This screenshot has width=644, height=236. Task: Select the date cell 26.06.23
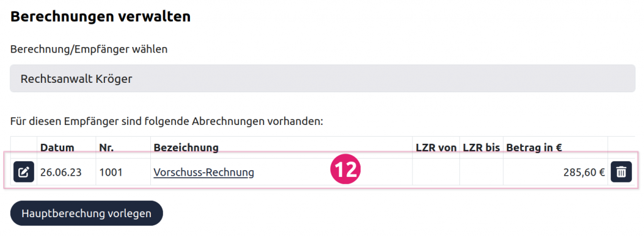click(x=61, y=173)
